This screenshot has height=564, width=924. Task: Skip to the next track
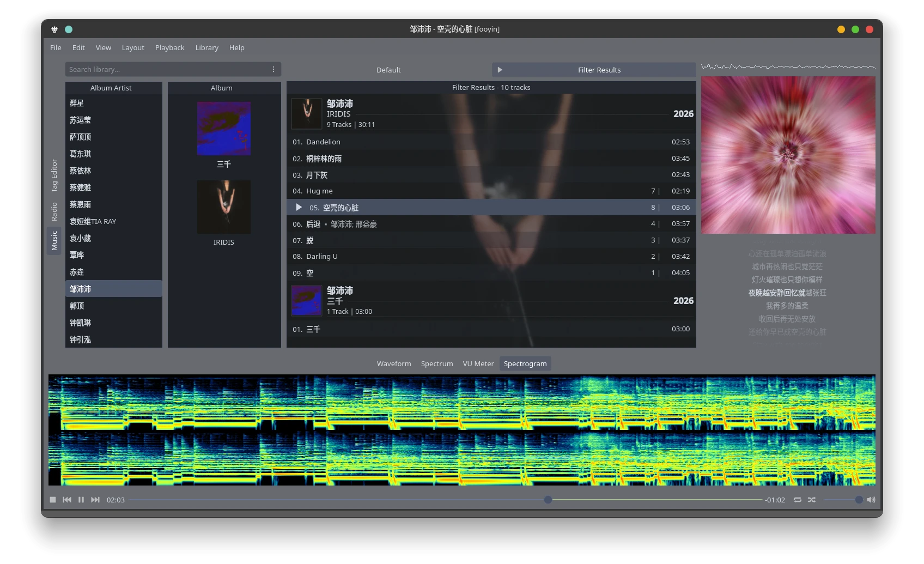click(x=95, y=500)
